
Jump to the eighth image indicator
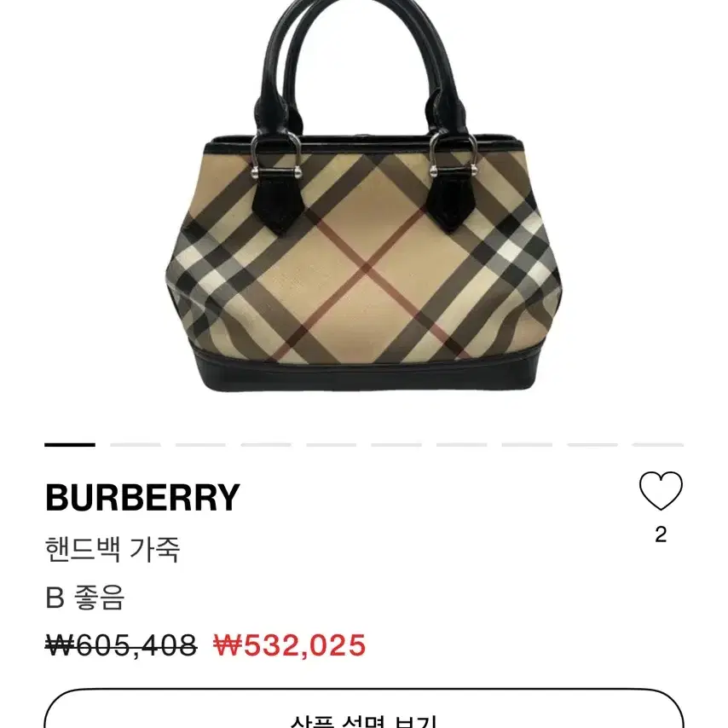point(527,445)
